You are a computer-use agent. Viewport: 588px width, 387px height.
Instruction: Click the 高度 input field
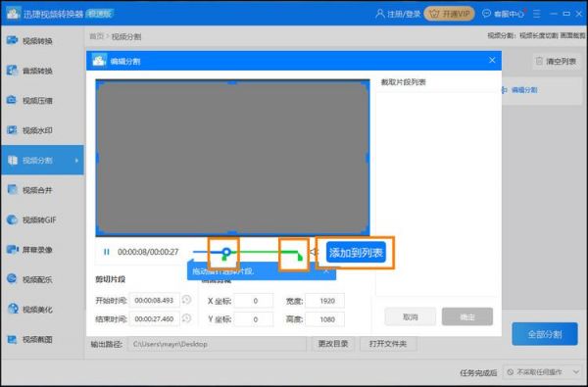[x=325, y=319]
